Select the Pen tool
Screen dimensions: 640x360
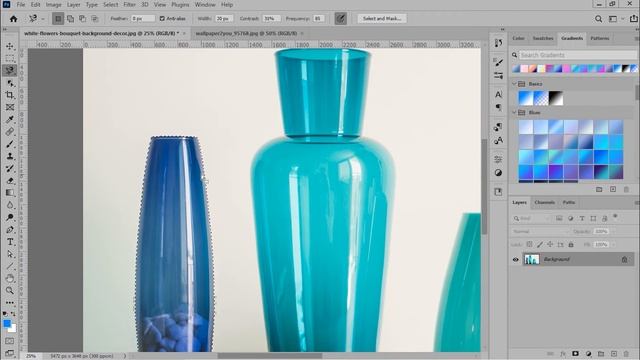pos(10,230)
